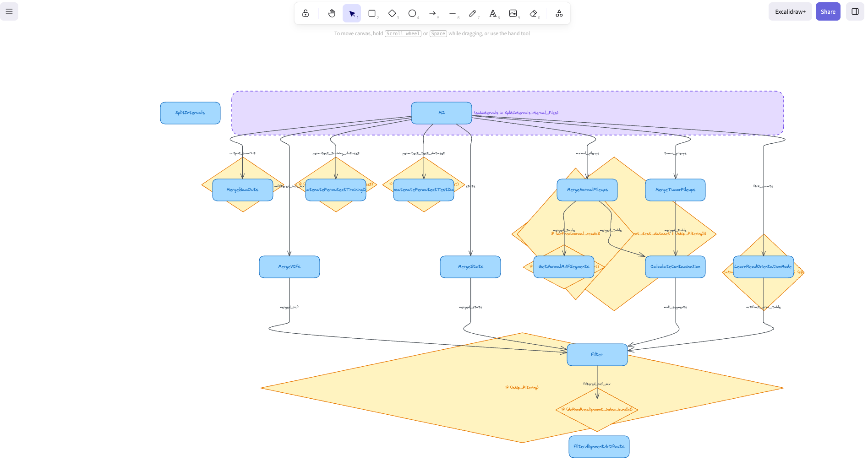Select the Line tool
The image size is (868, 466).
coord(453,13)
